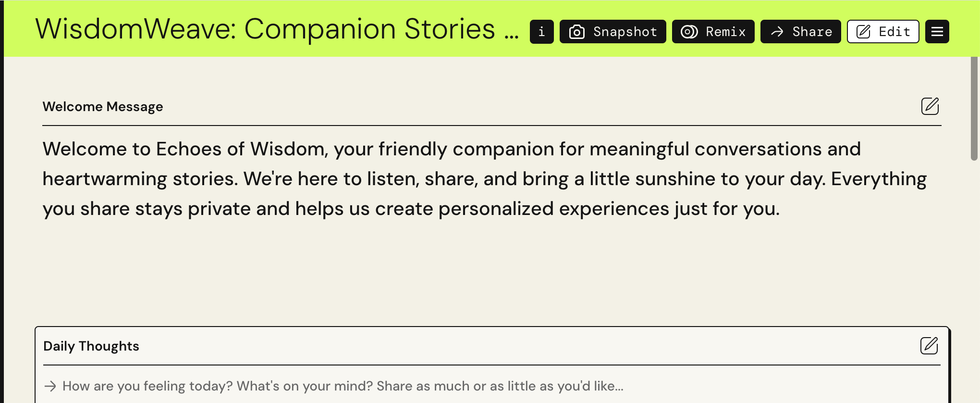Open the hamburger menu
980x403 pixels.
937,32
